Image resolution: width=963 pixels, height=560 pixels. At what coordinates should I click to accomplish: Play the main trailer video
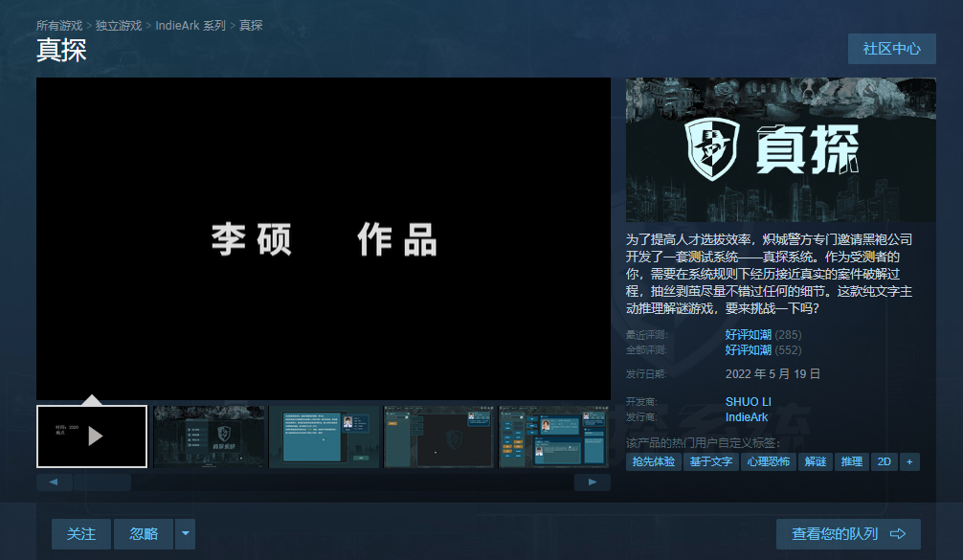(x=323, y=239)
